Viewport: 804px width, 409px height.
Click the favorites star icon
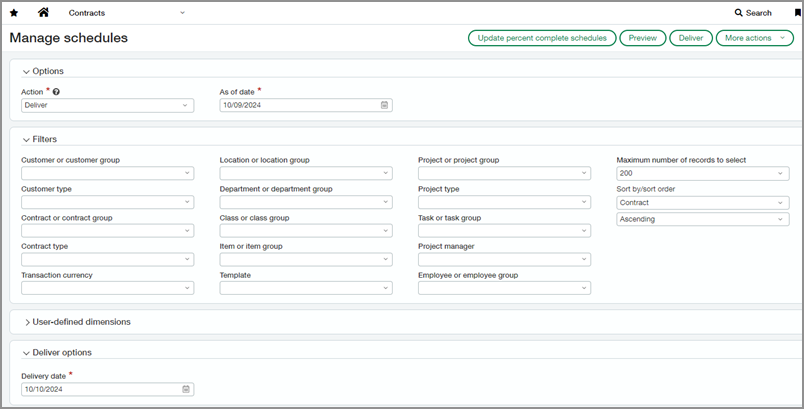pyautogui.click(x=14, y=13)
